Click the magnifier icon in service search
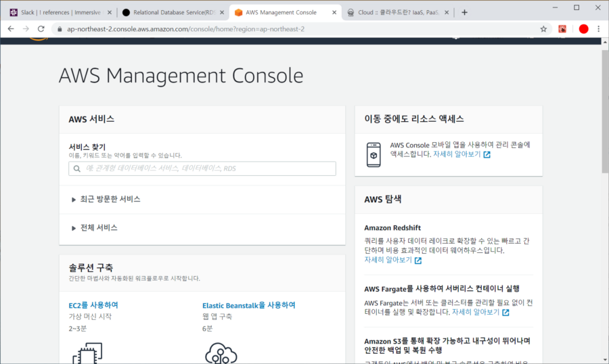The width and height of the screenshot is (609, 364). click(77, 168)
